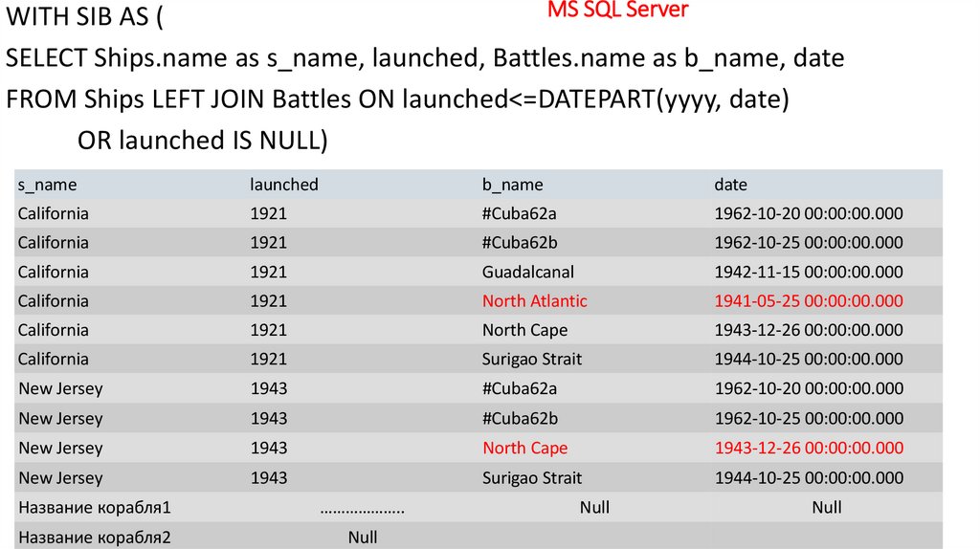
Task: Click the 'date' column header
Action: (730, 185)
